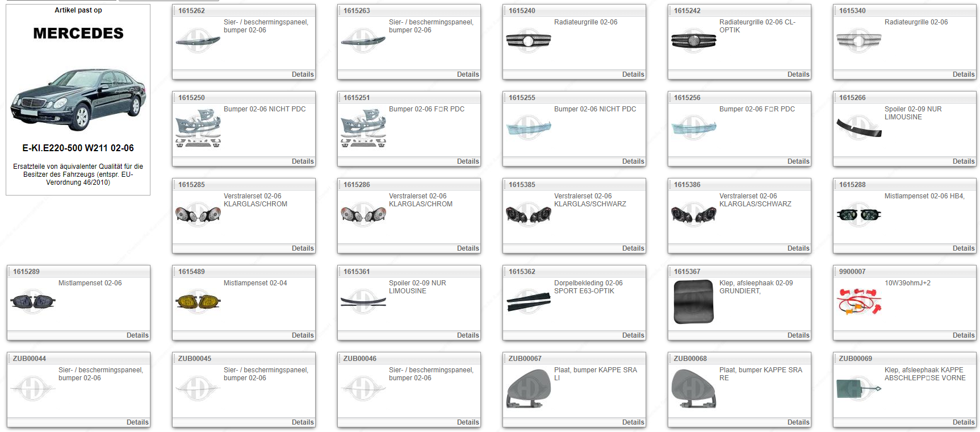Viewport: 980px width, 432px height.
Task: Open Details for Verstralerset 1615385
Action: (x=633, y=248)
